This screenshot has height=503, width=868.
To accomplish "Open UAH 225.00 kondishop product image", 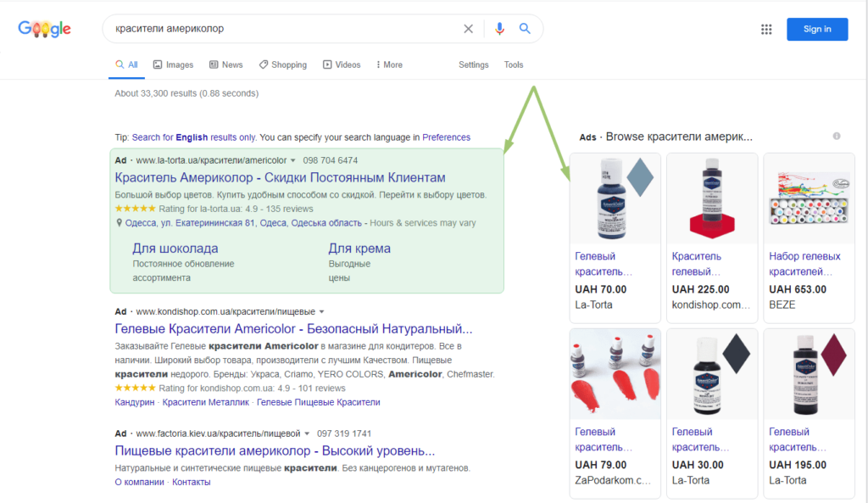I will click(x=712, y=198).
